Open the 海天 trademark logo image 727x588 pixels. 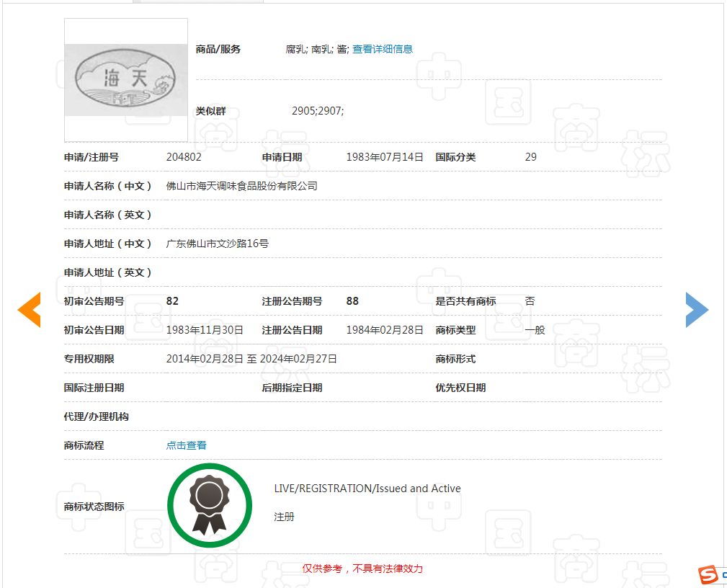coord(126,80)
